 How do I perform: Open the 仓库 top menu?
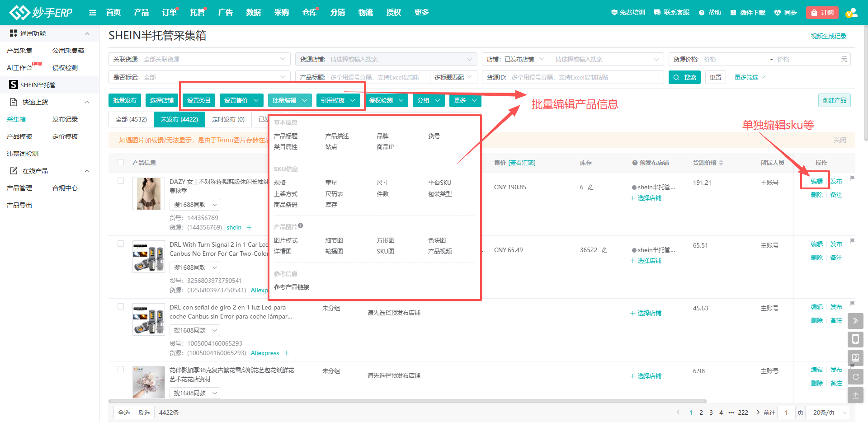[310, 12]
